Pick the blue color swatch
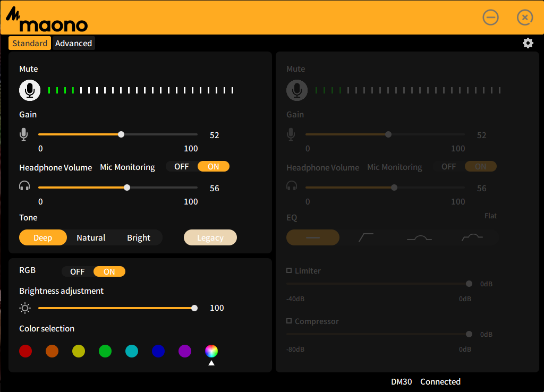Viewport: 544px width, 392px height. point(158,351)
